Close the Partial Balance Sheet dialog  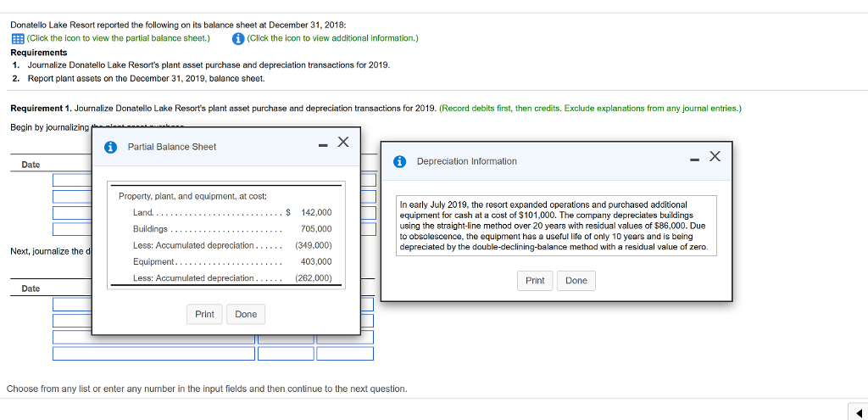343,143
